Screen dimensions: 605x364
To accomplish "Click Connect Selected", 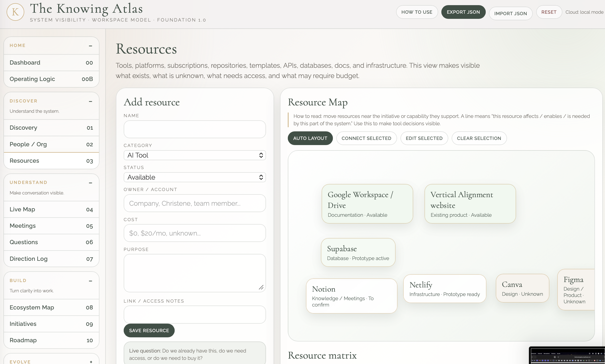I will point(366,138).
